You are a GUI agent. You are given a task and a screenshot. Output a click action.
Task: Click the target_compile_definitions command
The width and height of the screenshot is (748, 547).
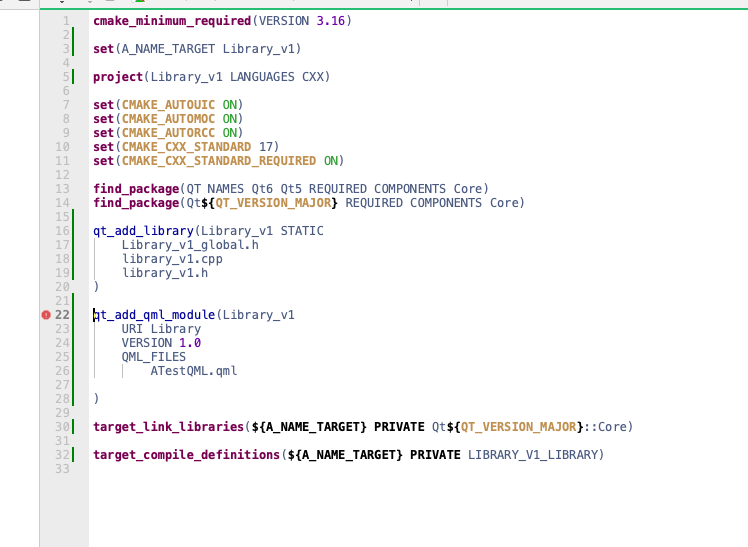[186, 454]
